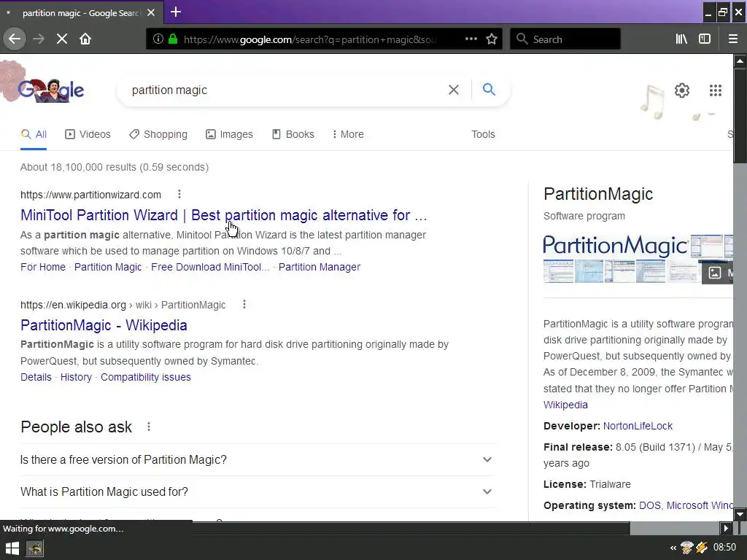Open the PartitionMagic - Wikipedia result
This screenshot has width=747, height=560.
click(104, 325)
